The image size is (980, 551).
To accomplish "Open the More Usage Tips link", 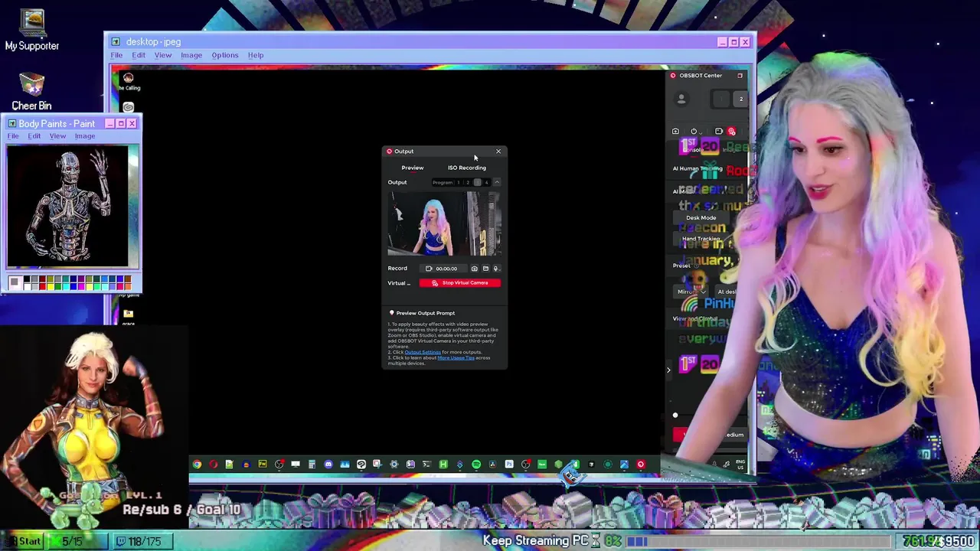I will coord(456,357).
